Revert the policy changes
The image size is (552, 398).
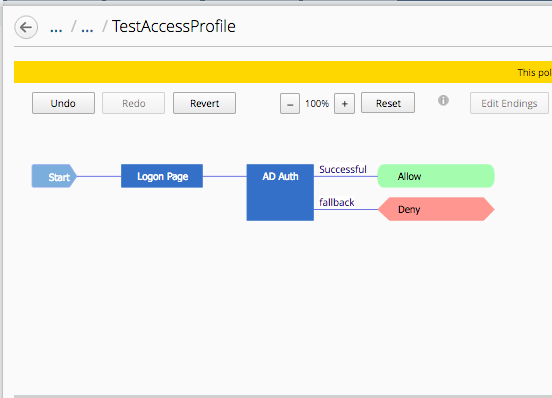[204, 103]
